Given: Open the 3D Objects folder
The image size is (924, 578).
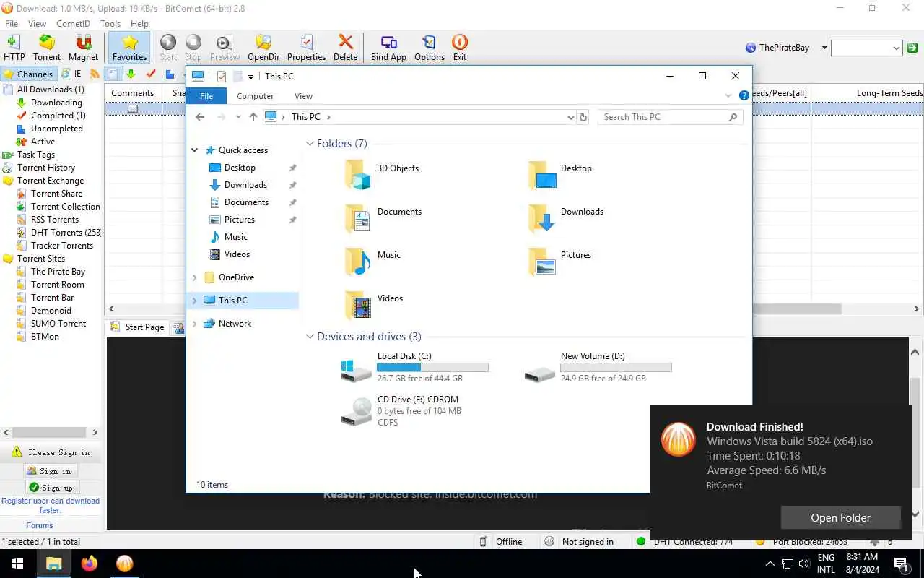Looking at the screenshot, I should 382,173.
